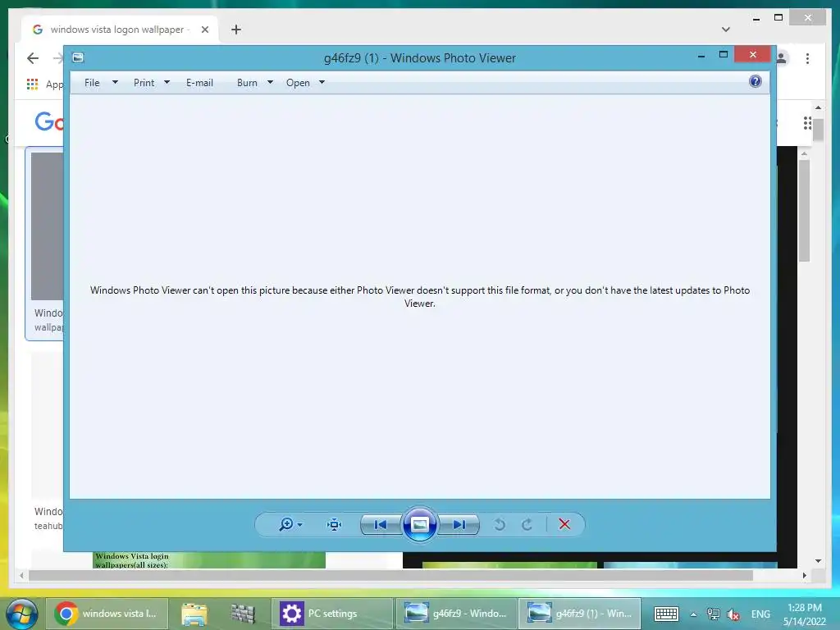Expand the Print dropdown arrow
Viewport: 840px width, 630px height.
tap(167, 83)
